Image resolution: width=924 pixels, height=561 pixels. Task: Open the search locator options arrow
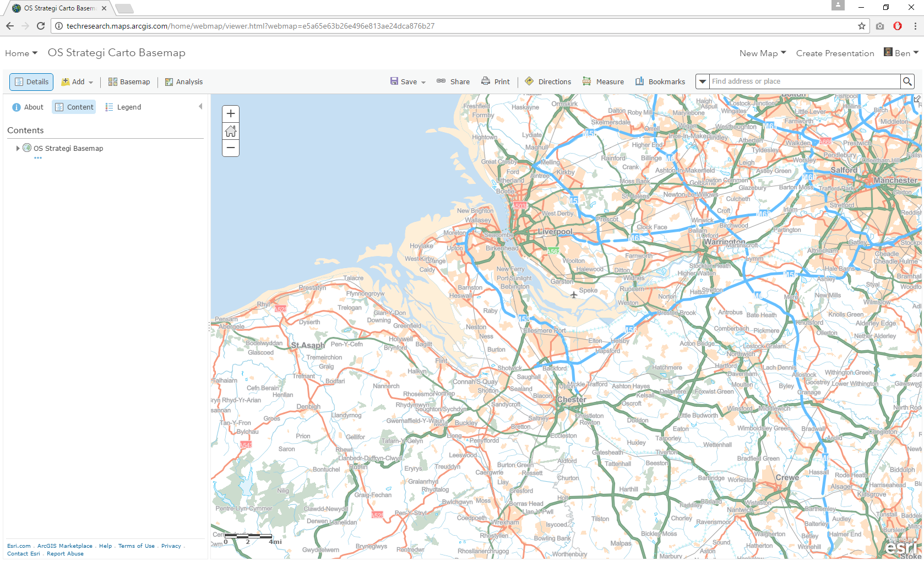point(703,81)
